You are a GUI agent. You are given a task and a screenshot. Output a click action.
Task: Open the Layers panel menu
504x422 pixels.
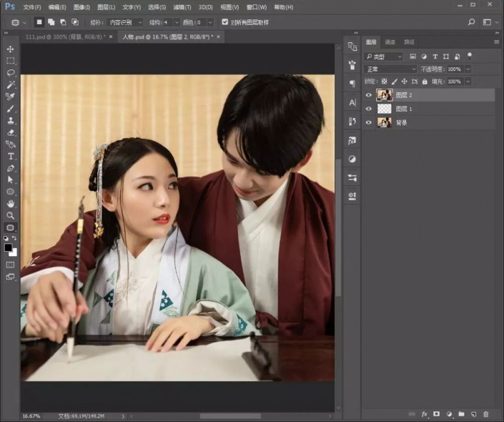point(497,41)
